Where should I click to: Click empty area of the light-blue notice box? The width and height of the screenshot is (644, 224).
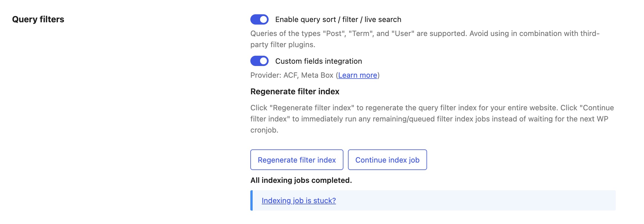tap(474, 201)
